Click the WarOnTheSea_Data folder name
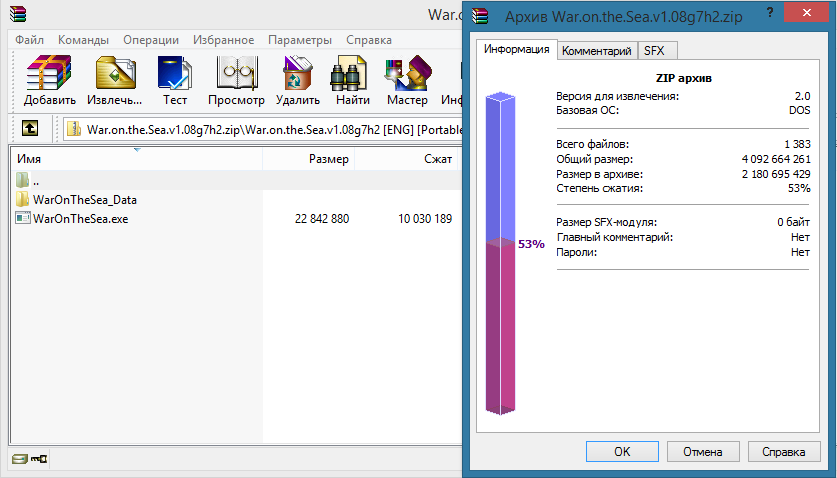 pos(85,200)
